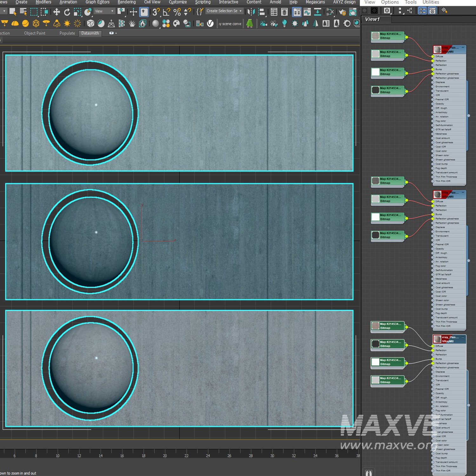Viewport: 476px width, 476px height.
Task: Collapse the topmost VRayMtl node with its minus
Action: click(x=463, y=47)
